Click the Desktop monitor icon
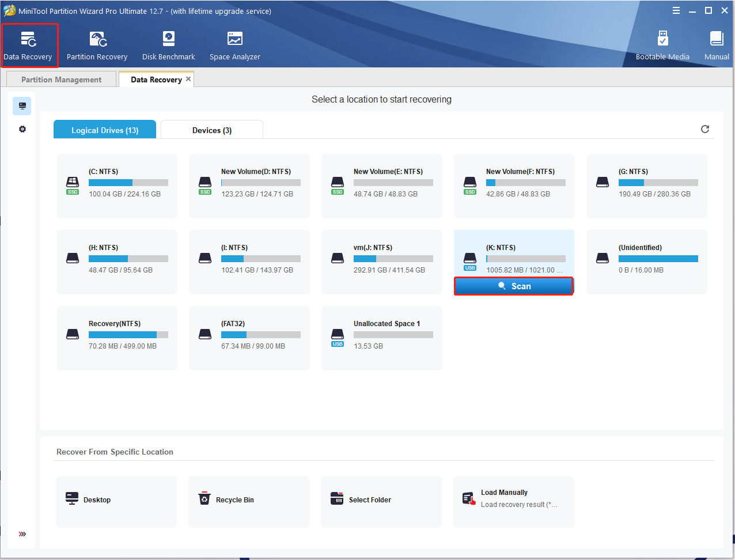This screenshot has height=560, width=735. tap(72, 498)
